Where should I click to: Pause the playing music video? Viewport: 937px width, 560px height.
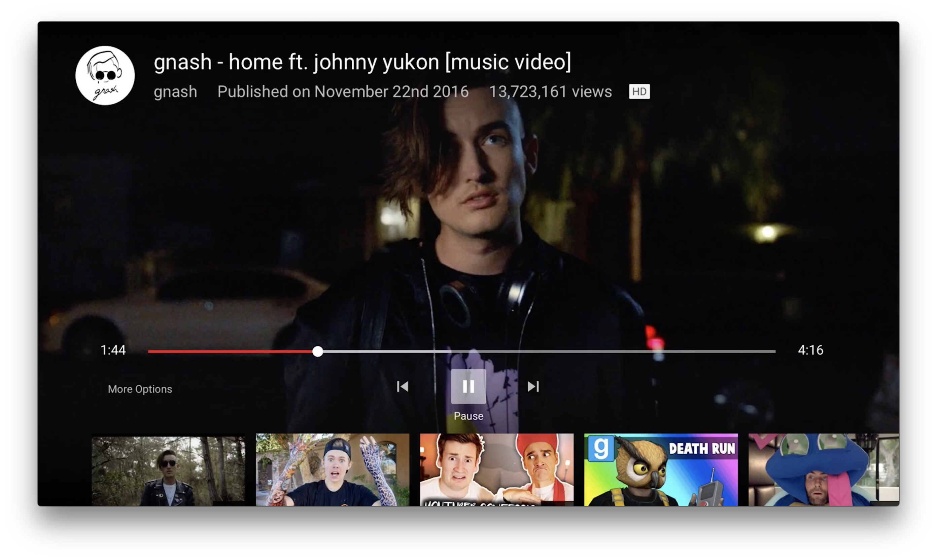(468, 386)
